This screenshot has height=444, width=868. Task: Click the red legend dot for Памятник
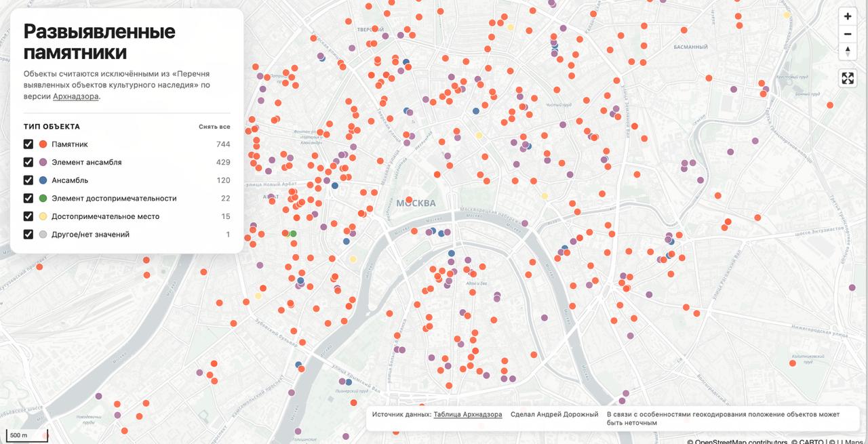coord(43,144)
